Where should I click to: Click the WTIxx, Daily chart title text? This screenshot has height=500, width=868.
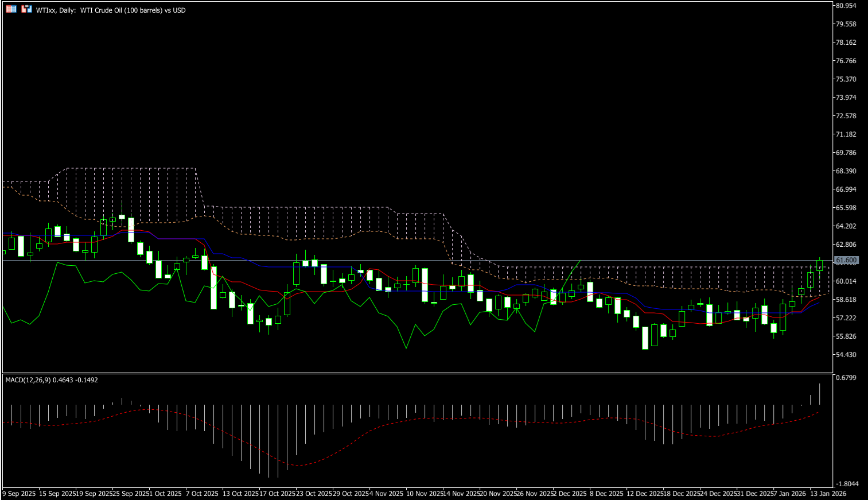[111, 10]
